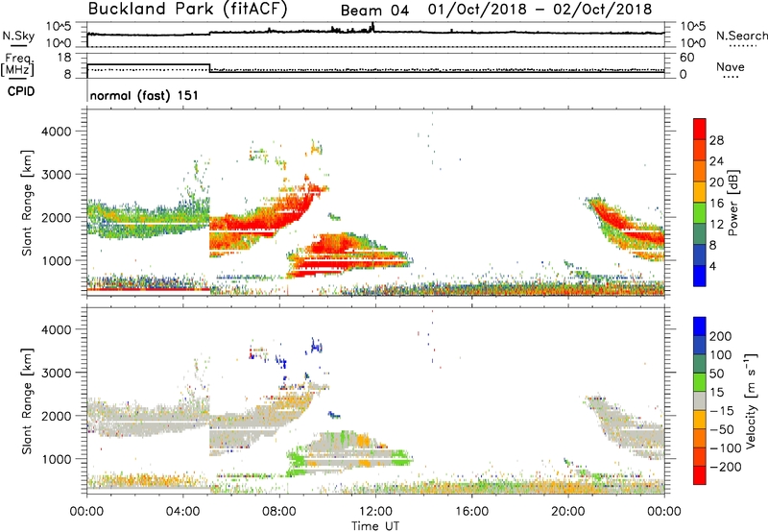Click the Beam 04 label

pyautogui.click(x=374, y=11)
